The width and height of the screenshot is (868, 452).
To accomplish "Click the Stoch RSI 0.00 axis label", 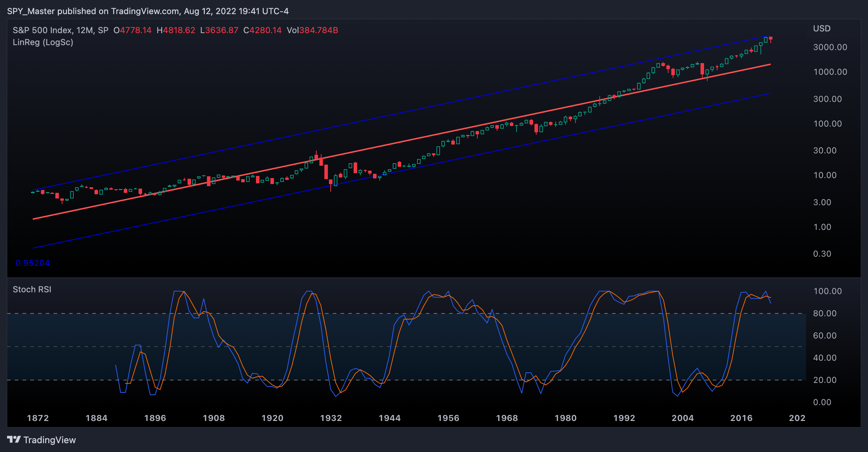I will point(822,402).
